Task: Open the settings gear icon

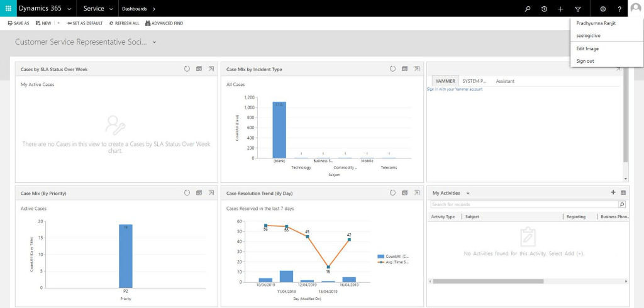Action: point(602,9)
